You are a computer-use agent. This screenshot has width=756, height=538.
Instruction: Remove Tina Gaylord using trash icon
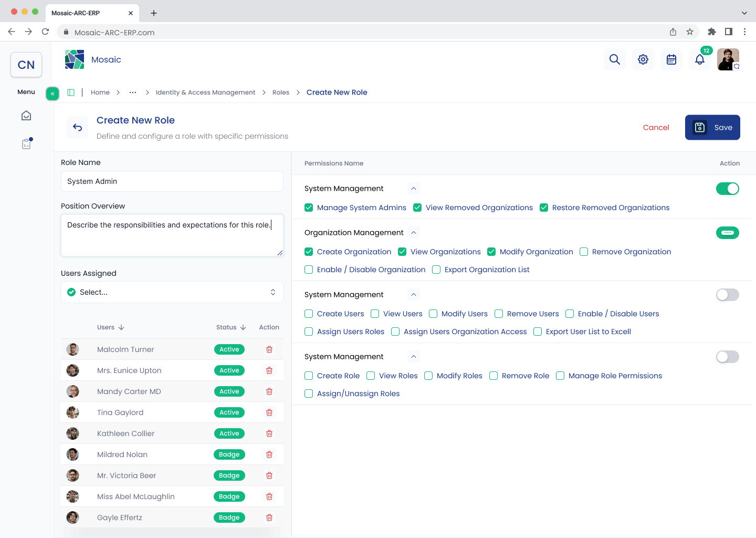click(x=269, y=412)
